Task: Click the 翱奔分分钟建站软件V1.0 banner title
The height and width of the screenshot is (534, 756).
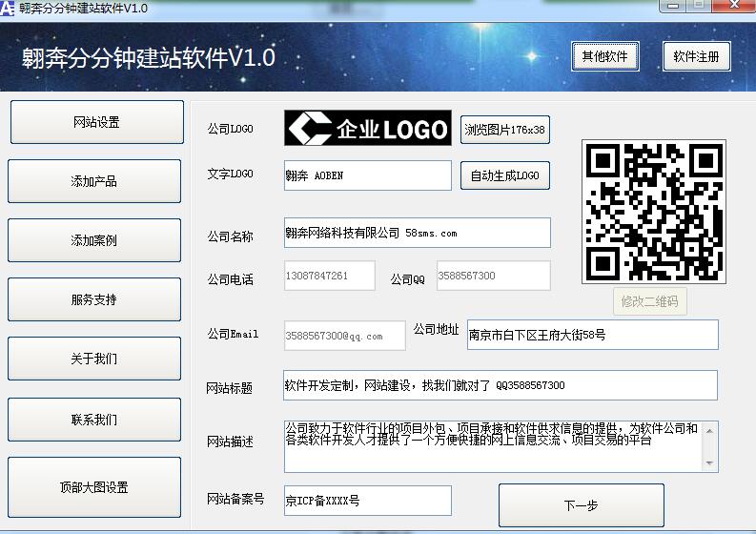Action: coord(149,58)
